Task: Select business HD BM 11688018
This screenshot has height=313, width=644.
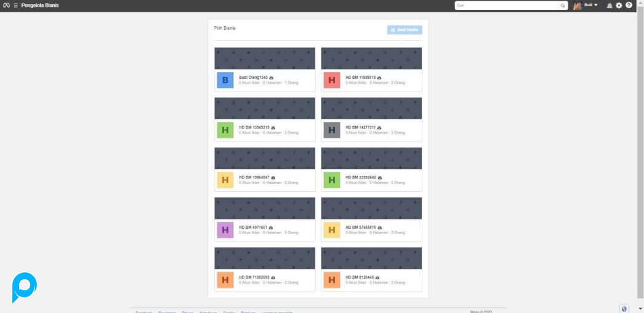Action: 360,77
